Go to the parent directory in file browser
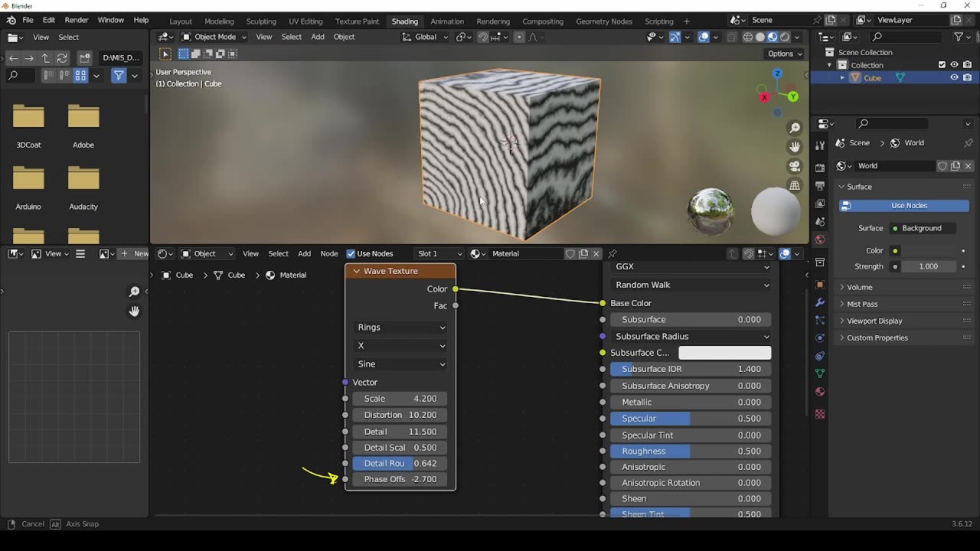Screen dimensions: 980x551 pos(45,57)
